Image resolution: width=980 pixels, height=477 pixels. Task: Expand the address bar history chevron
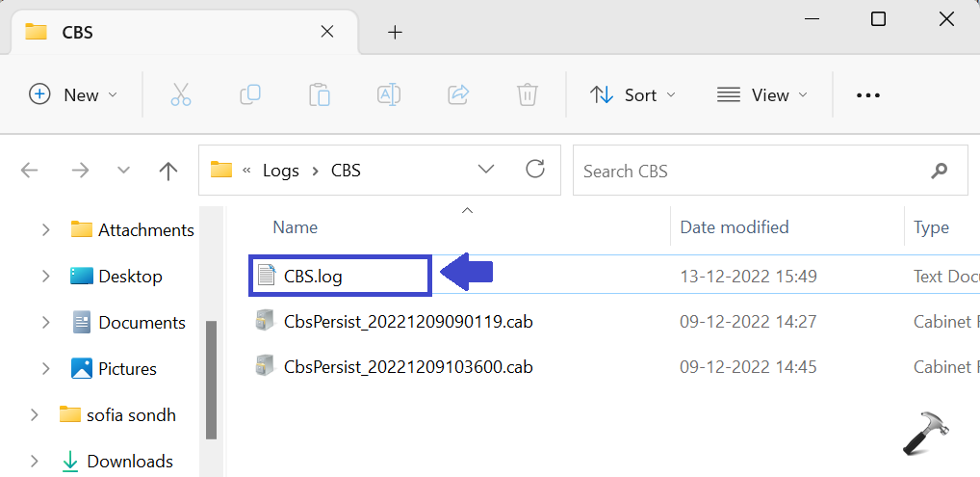point(487,171)
